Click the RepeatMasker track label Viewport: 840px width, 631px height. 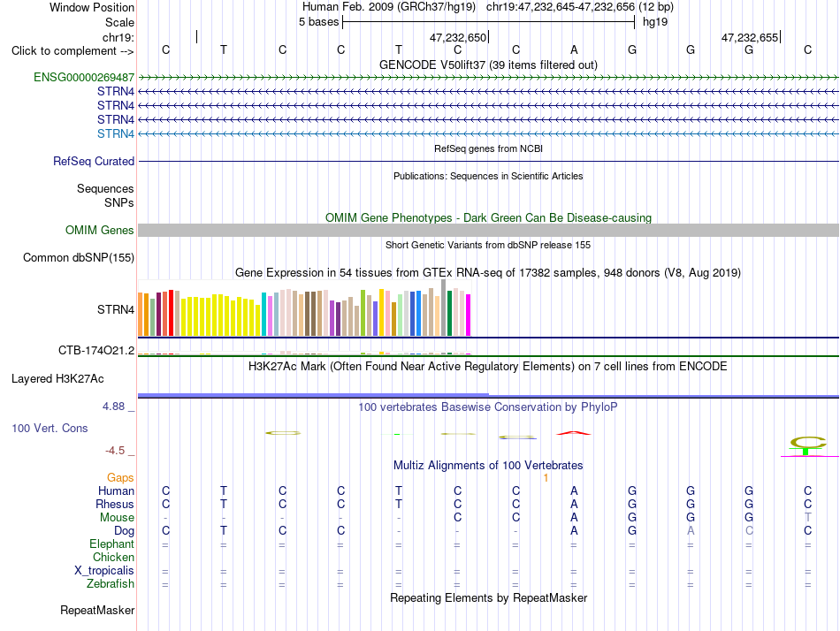coord(97,610)
